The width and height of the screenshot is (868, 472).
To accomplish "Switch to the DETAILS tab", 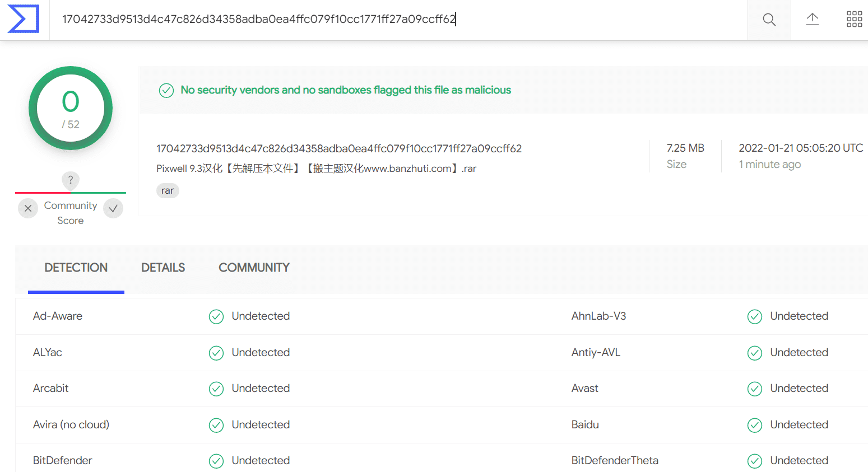I will tap(163, 268).
